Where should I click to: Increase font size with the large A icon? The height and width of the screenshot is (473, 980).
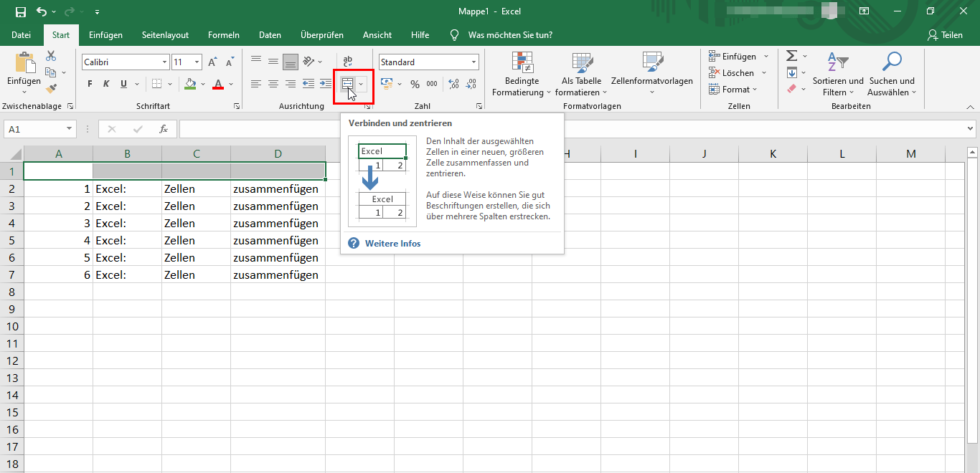[213, 62]
